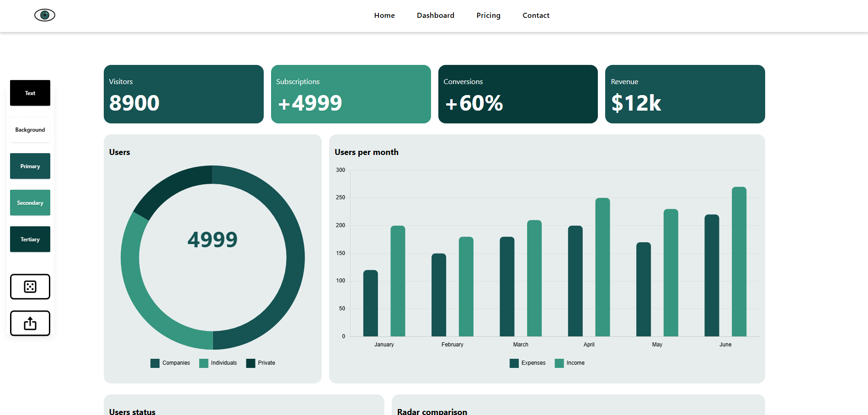Click June Income bar in chart
868x415 pixels.
point(739,261)
